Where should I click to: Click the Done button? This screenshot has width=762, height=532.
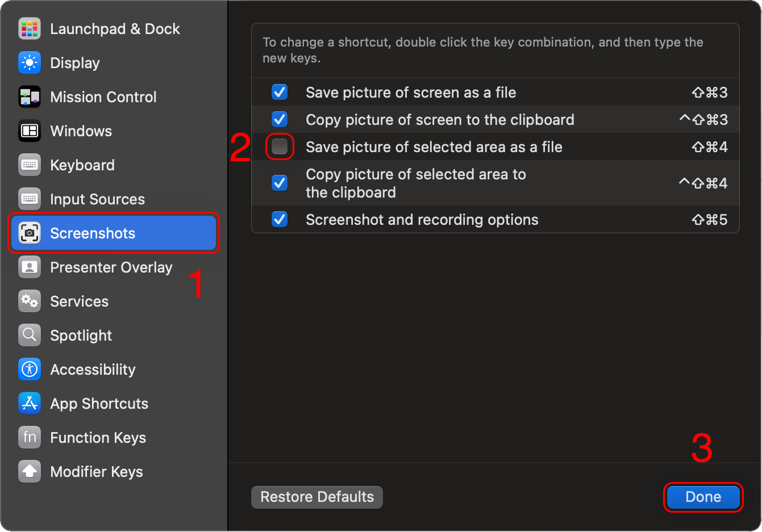703,497
